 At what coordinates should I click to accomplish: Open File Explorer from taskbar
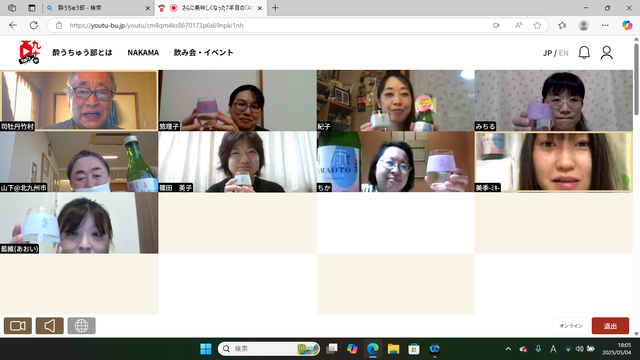393,349
